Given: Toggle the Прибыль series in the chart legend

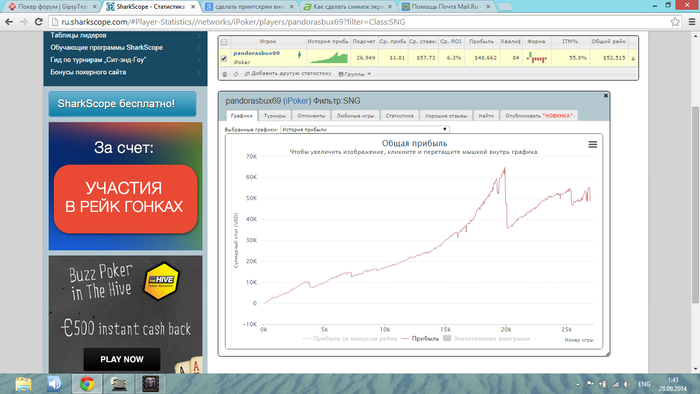Looking at the screenshot, I should pos(420,339).
